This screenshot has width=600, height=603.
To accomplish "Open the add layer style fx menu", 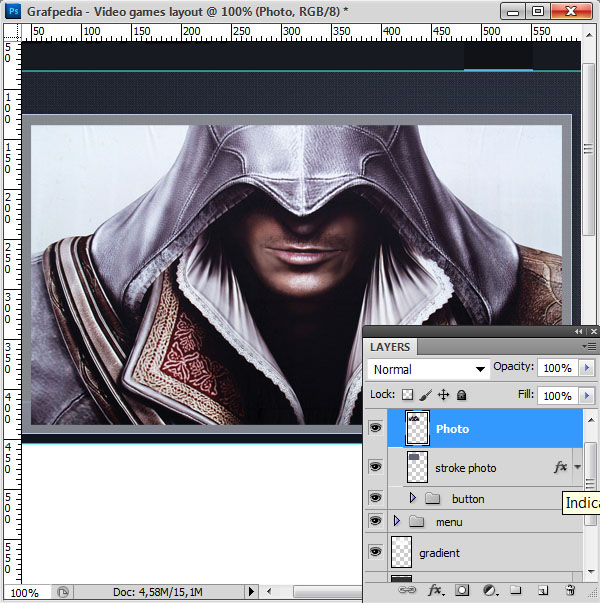I will (x=435, y=590).
